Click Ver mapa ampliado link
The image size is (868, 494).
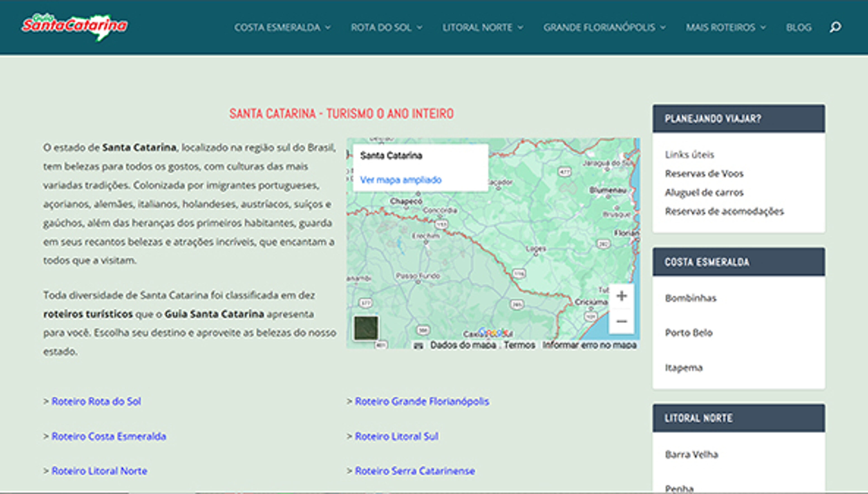pos(400,180)
